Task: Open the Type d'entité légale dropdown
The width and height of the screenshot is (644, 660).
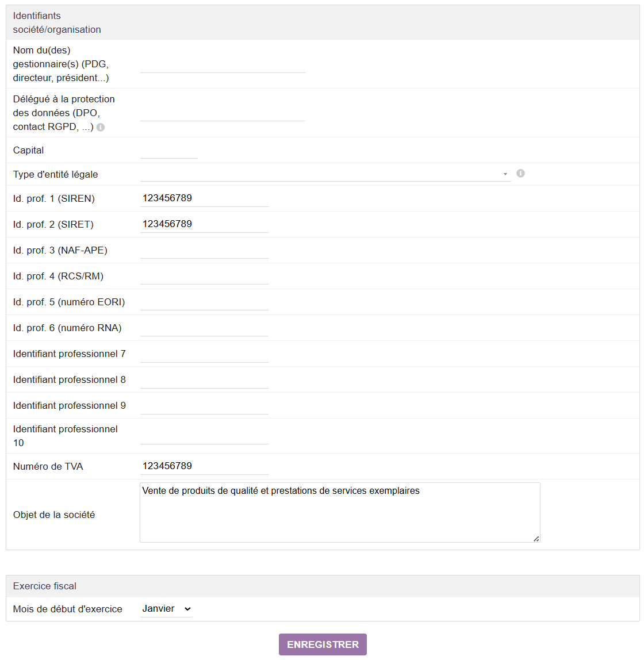Action: tap(325, 174)
